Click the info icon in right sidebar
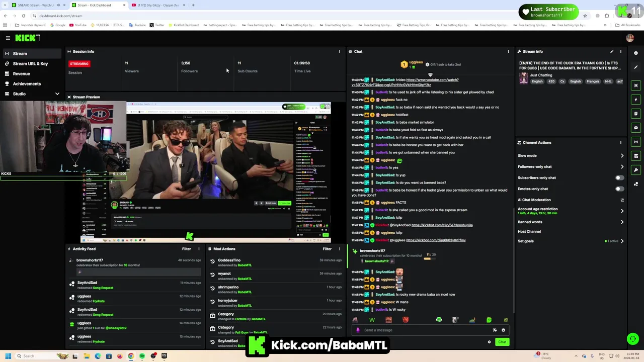644x362 pixels. (636, 53)
